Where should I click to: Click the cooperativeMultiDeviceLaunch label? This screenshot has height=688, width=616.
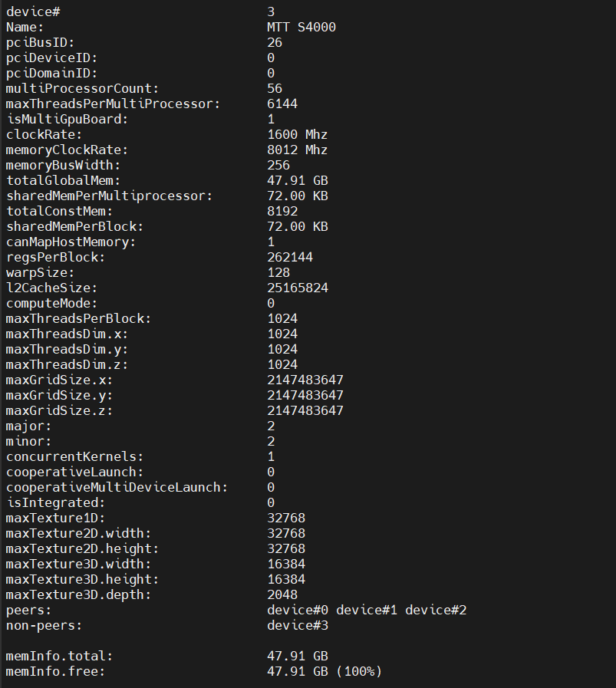point(117,487)
